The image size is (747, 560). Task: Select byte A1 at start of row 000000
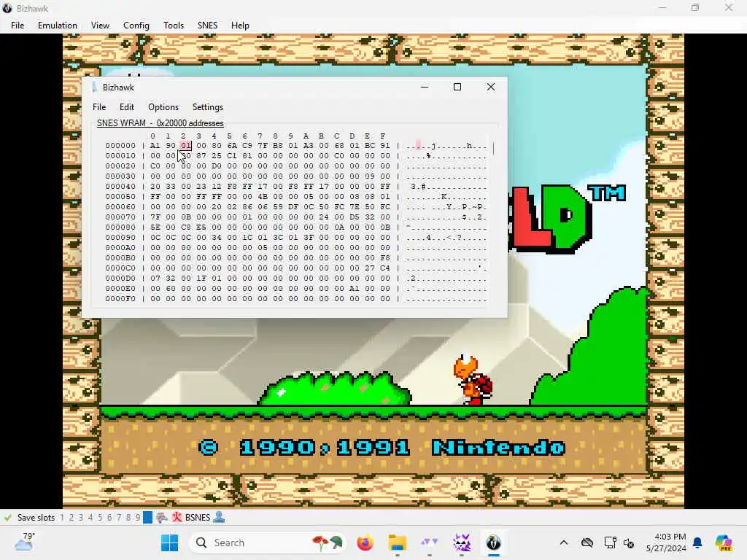click(x=155, y=146)
